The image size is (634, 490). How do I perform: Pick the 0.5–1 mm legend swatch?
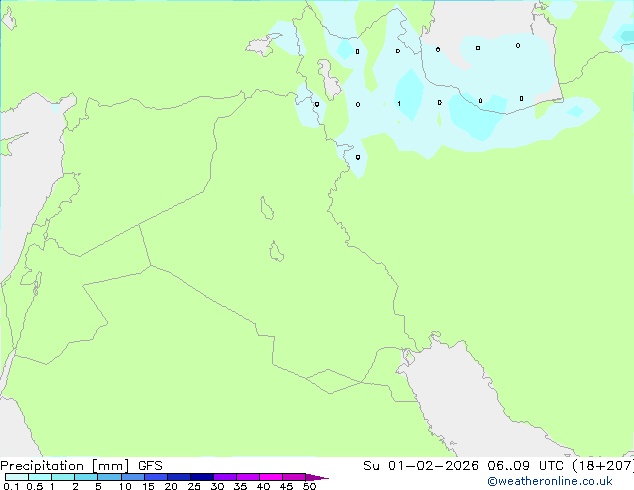[x=40, y=477]
